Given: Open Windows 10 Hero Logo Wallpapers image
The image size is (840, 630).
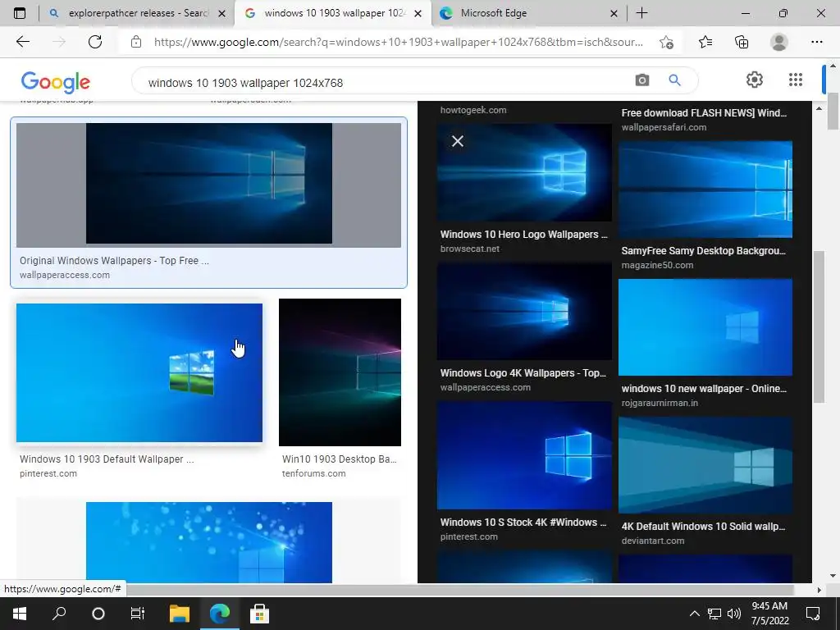Looking at the screenshot, I should click(524, 172).
